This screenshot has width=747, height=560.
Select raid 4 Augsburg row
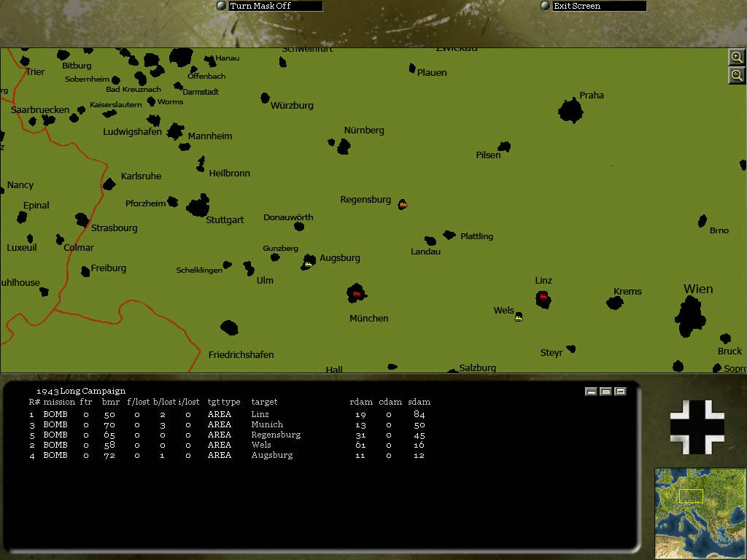click(227, 455)
